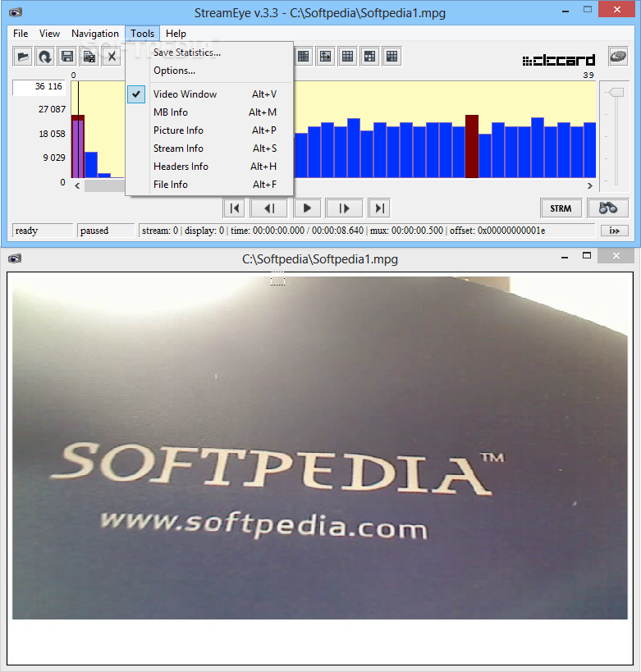Image resolution: width=641 pixels, height=672 pixels.
Task: Click the 36 116 value field
Action: click(x=39, y=87)
